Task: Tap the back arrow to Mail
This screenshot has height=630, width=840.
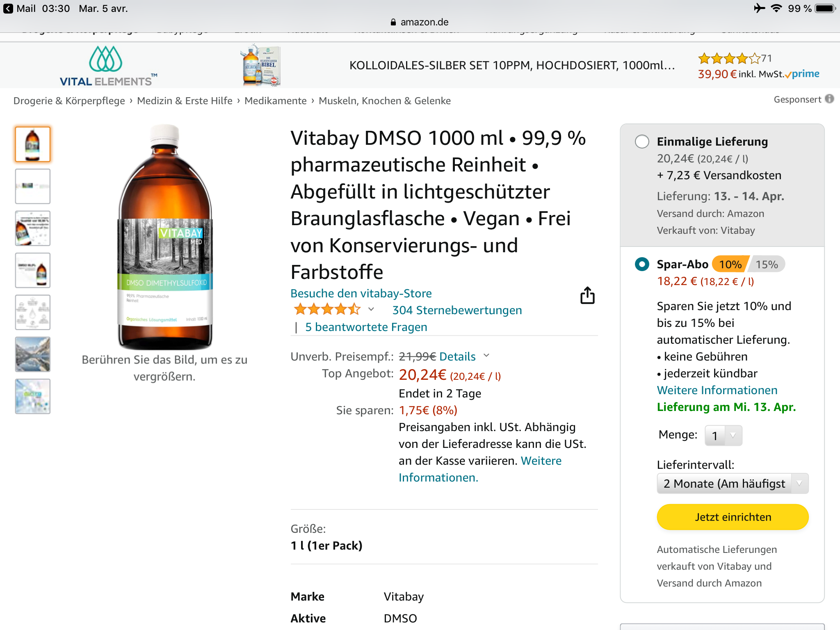Action: click(x=8, y=9)
